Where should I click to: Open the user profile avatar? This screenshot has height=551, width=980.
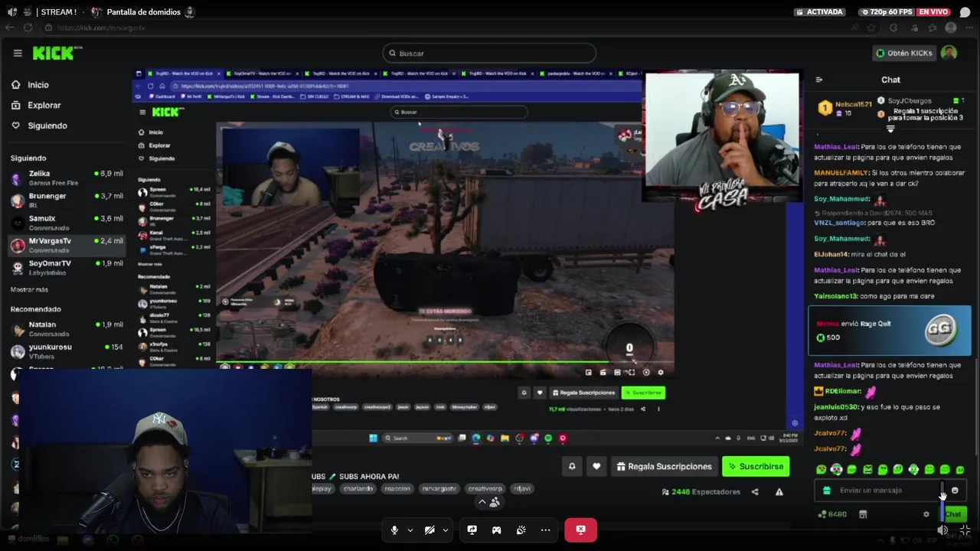pyautogui.click(x=949, y=53)
